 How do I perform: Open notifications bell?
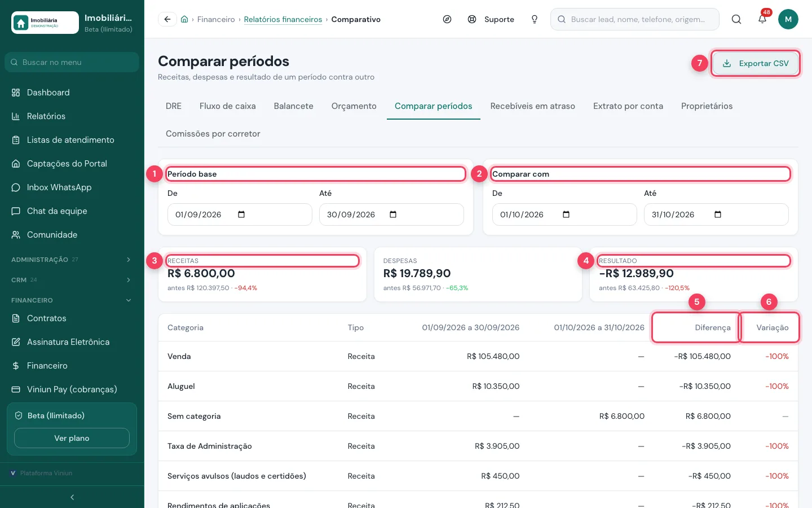pos(762,19)
